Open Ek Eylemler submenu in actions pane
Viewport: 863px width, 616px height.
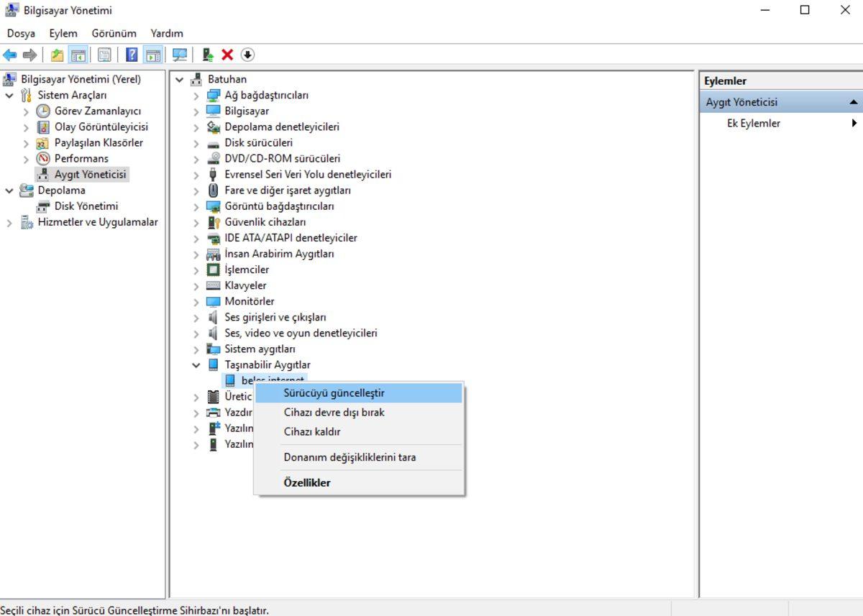click(854, 123)
